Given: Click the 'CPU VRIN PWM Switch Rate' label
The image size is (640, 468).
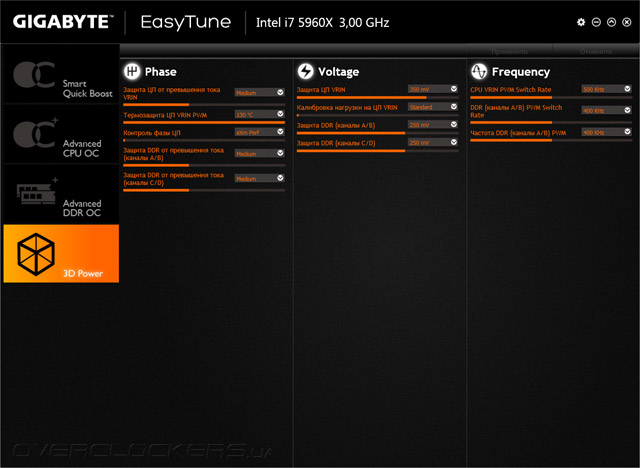Looking at the screenshot, I should coord(511,90).
